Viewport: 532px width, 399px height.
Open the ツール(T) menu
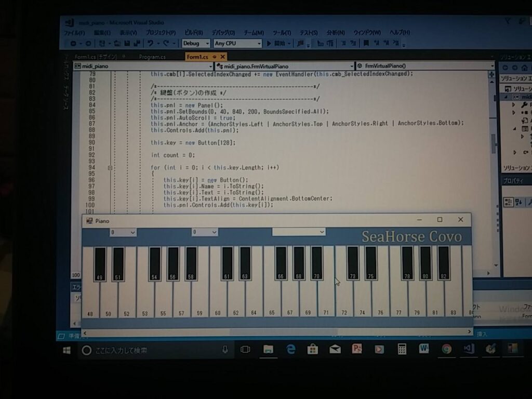pos(282,33)
